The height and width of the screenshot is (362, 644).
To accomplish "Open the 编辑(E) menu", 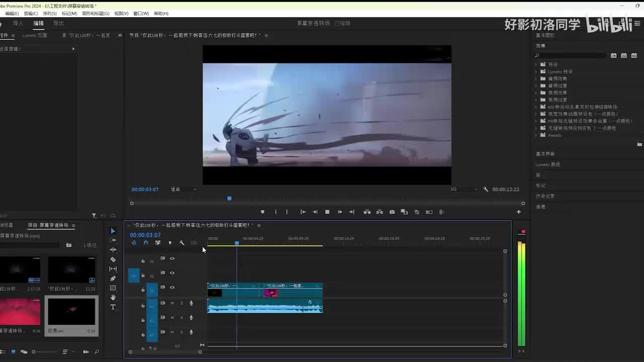I will 12,14.
